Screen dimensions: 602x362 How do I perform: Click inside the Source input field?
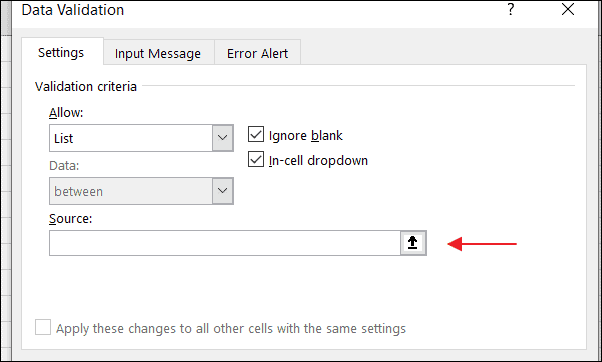coord(225,243)
